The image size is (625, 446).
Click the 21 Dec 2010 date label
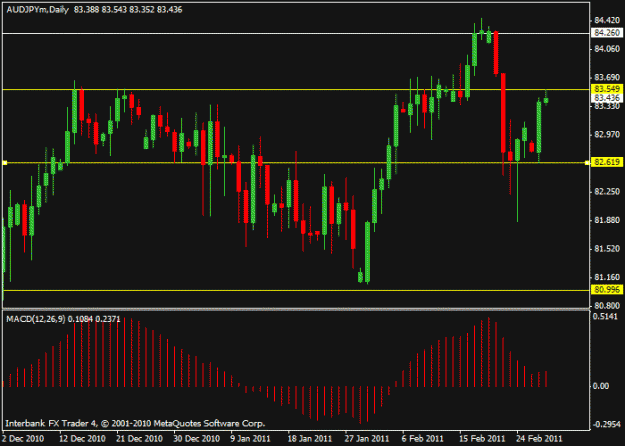[140, 439]
